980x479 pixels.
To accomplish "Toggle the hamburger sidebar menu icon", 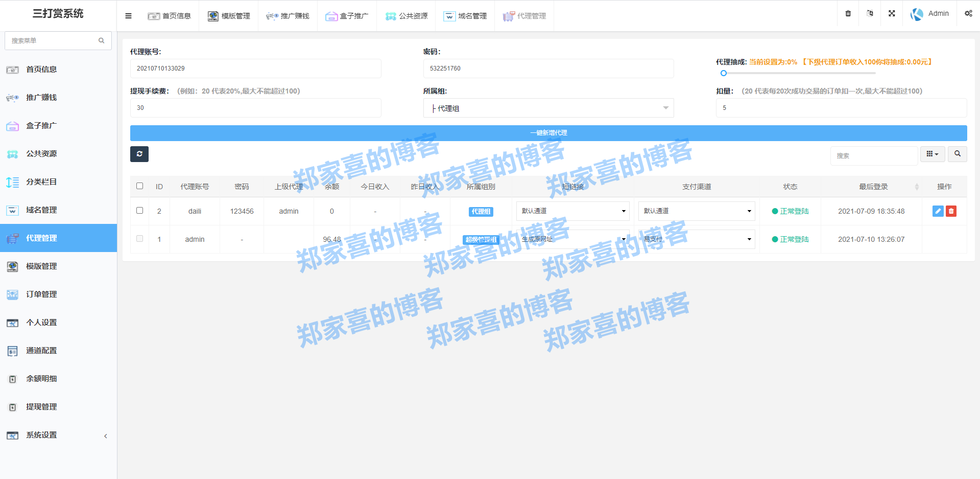I will click(128, 16).
